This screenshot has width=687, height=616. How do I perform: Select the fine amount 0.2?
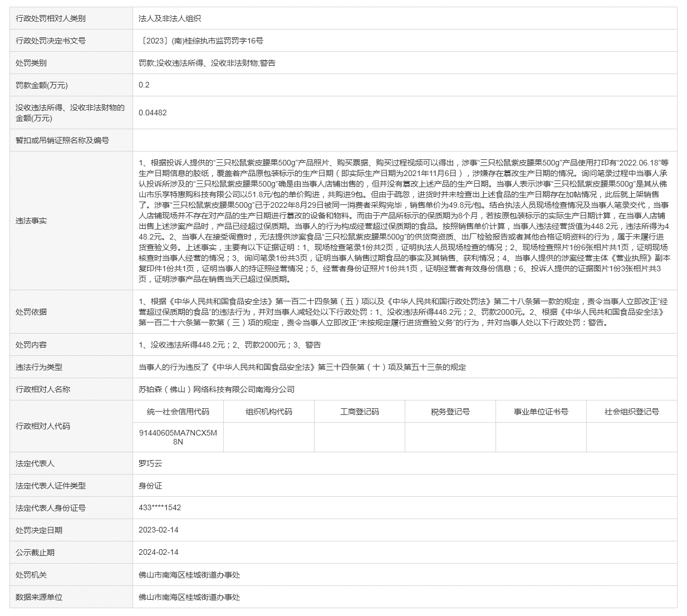click(144, 85)
